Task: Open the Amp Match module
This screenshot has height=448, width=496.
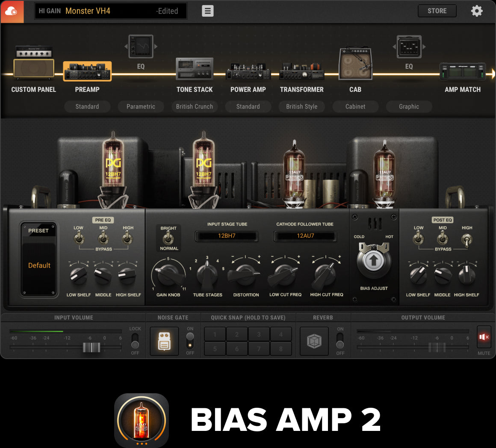Action: pos(463,71)
